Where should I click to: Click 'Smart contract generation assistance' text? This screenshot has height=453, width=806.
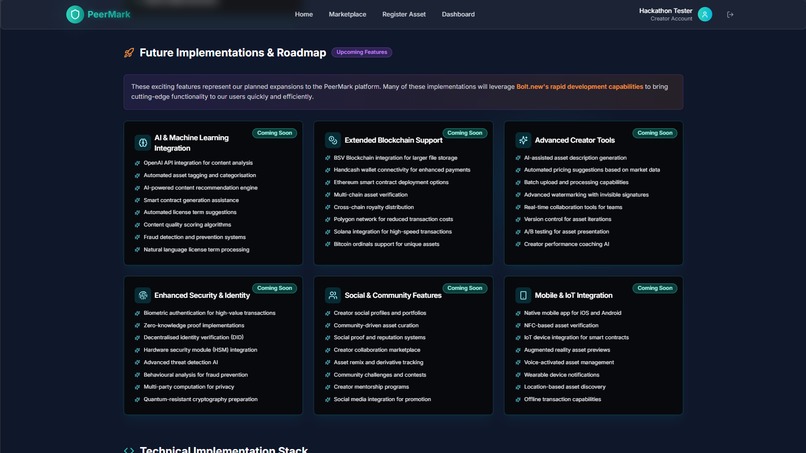[x=191, y=200]
